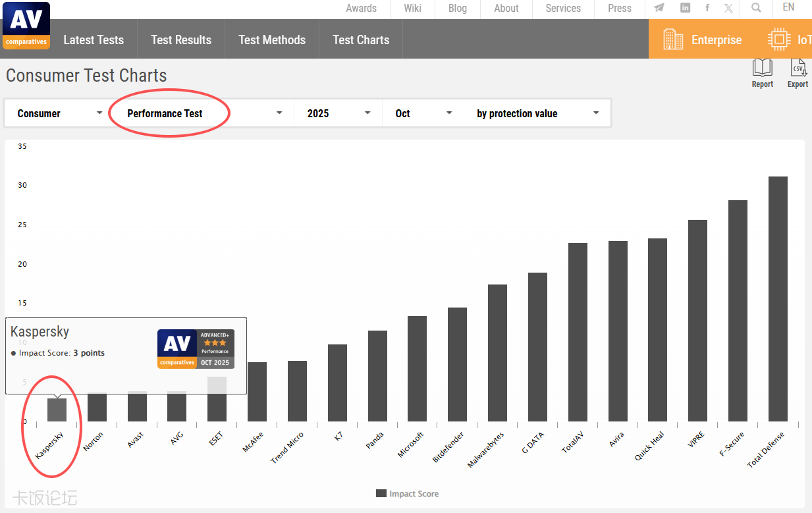Click the Enterprise button
The image size is (812, 513).
pos(702,40)
